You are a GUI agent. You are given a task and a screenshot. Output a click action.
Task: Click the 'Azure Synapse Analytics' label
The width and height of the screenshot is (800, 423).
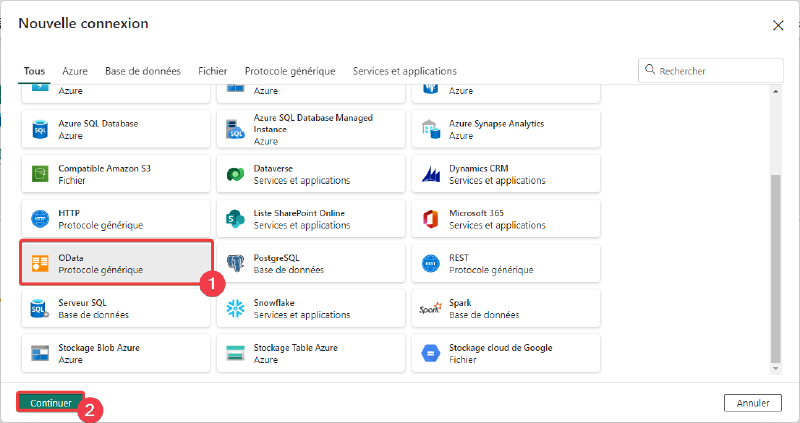point(496,123)
